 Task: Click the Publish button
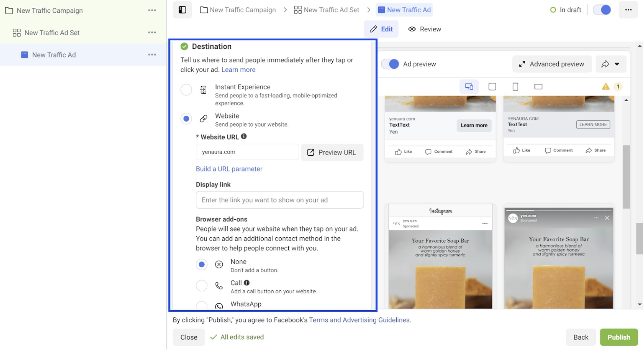click(619, 337)
